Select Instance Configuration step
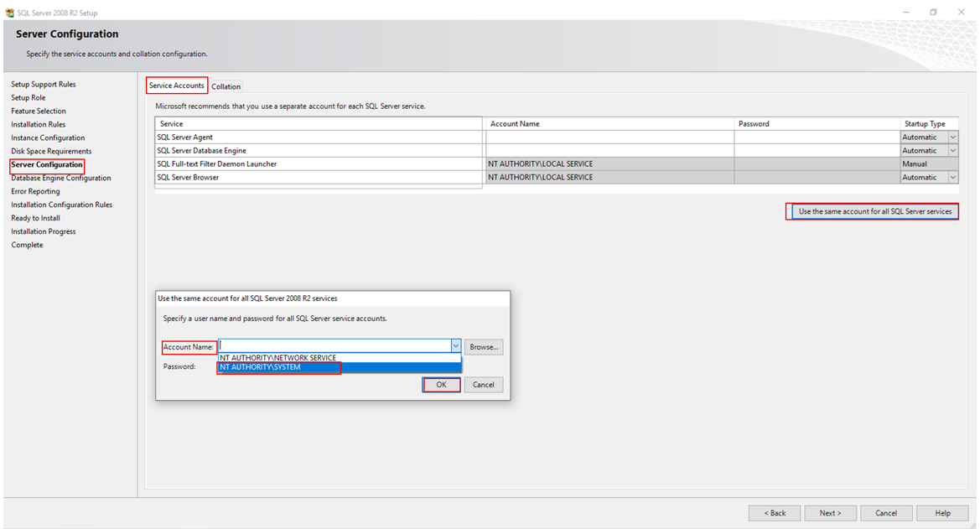980x529 pixels. (x=48, y=137)
